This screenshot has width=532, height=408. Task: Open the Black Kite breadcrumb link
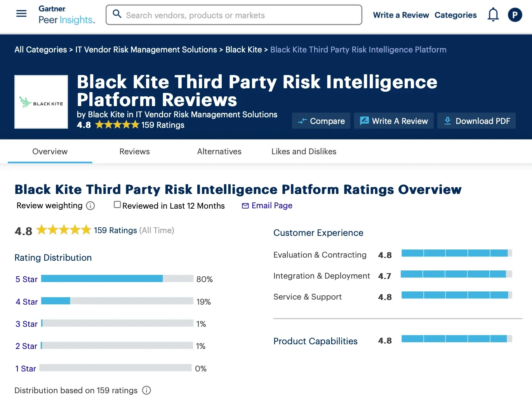243,50
